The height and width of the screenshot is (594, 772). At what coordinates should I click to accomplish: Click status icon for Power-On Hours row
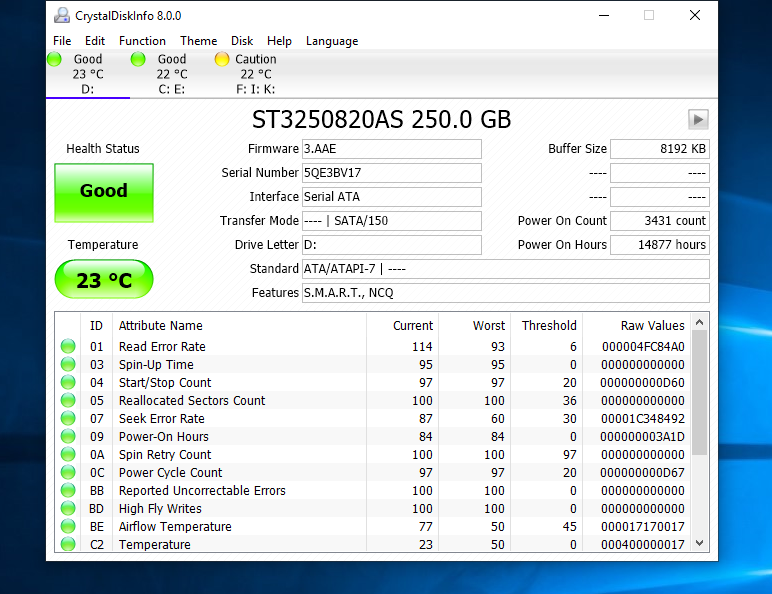68,436
